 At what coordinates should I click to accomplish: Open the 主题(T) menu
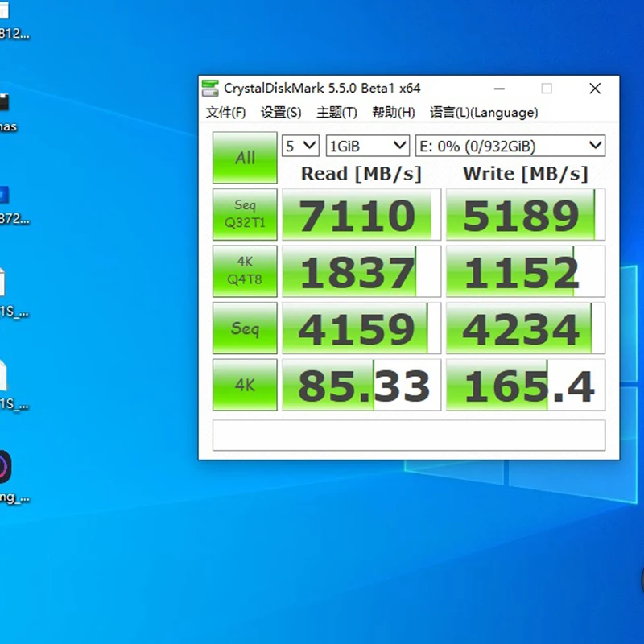336,113
